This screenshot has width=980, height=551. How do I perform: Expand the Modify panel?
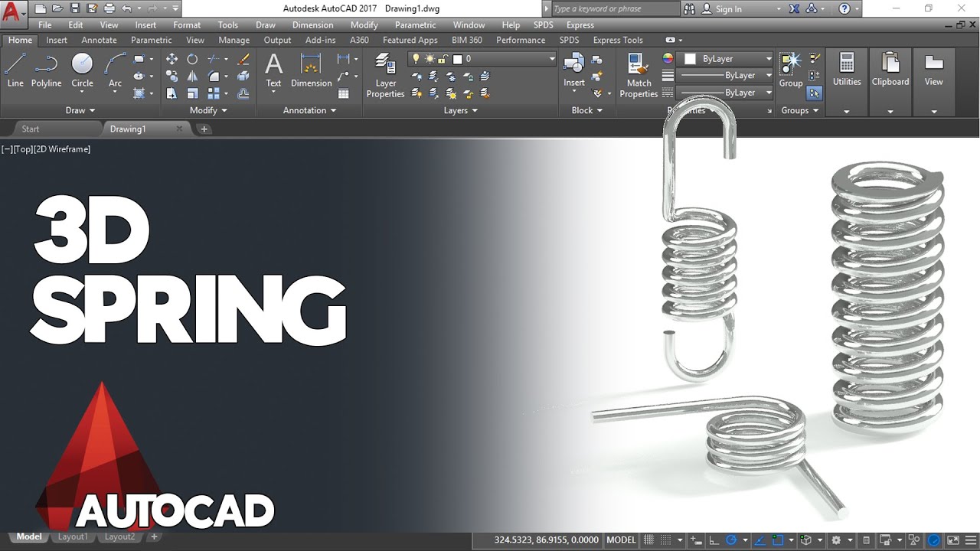pos(208,110)
